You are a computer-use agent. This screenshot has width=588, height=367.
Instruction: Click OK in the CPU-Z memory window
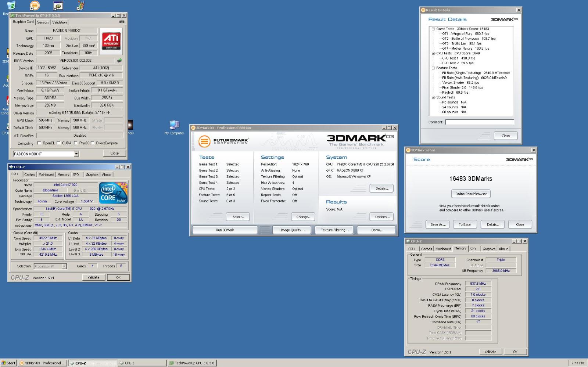coord(515,352)
